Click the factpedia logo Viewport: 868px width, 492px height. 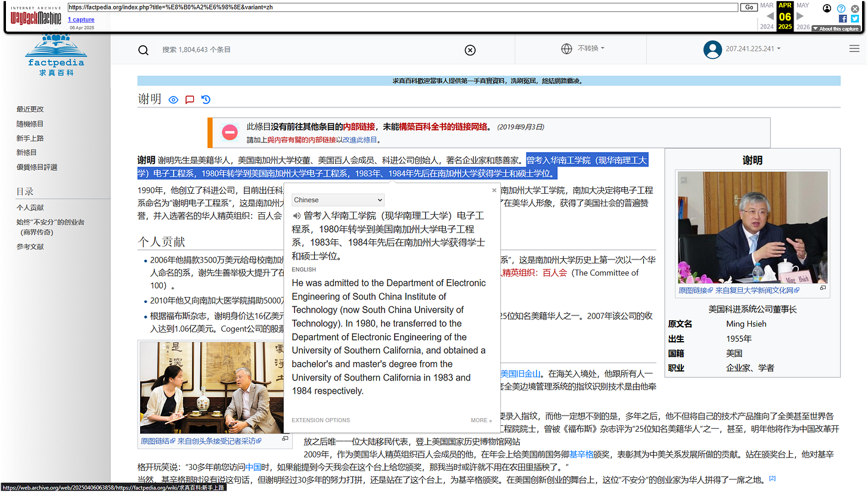tap(56, 55)
